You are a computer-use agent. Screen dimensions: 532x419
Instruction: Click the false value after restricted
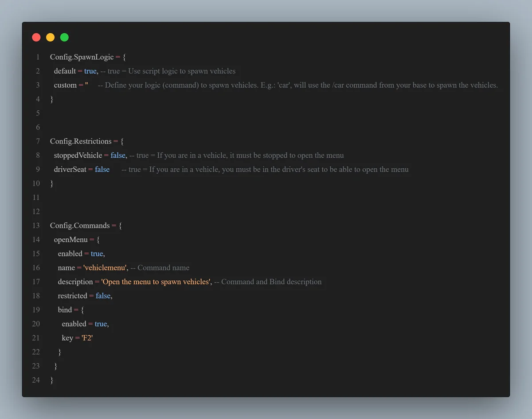(103, 295)
